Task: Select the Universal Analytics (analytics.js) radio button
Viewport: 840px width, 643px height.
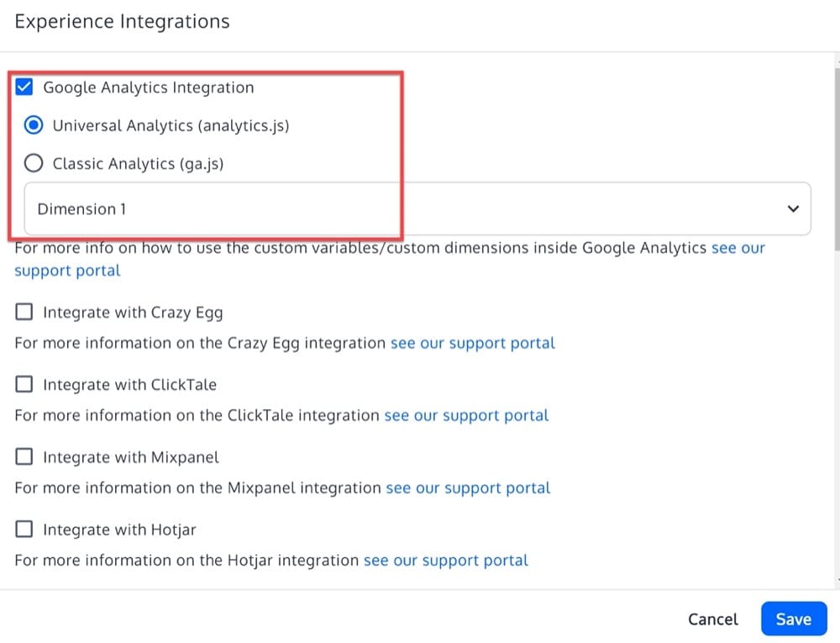Action: (34, 124)
